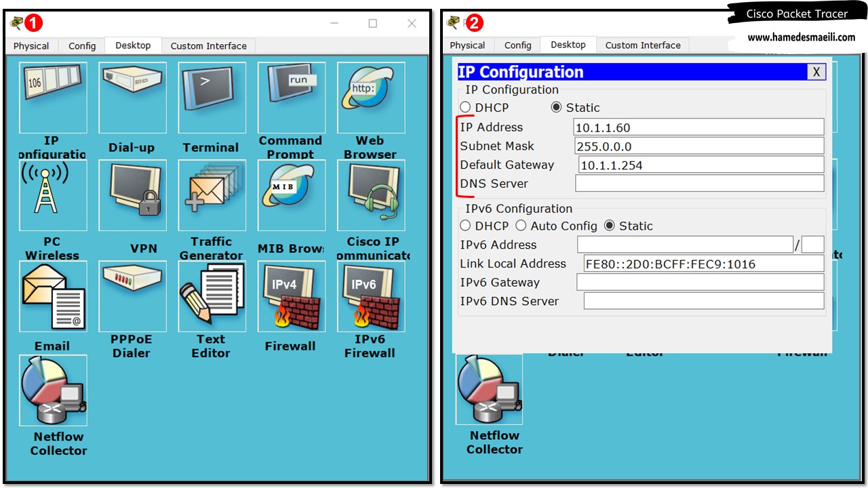Click the IPv6 prefix length box after slash
Image resolution: width=868 pixels, height=488 pixels.
click(x=813, y=245)
